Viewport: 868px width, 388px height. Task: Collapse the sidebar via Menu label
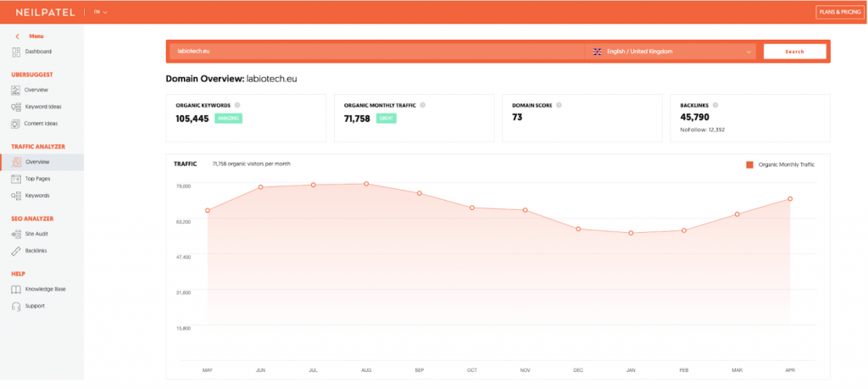coord(36,36)
